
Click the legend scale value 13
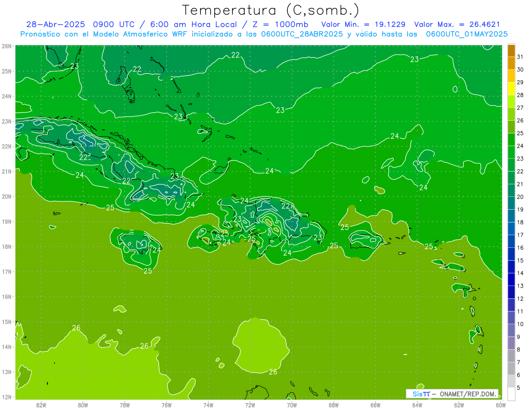[520, 286]
